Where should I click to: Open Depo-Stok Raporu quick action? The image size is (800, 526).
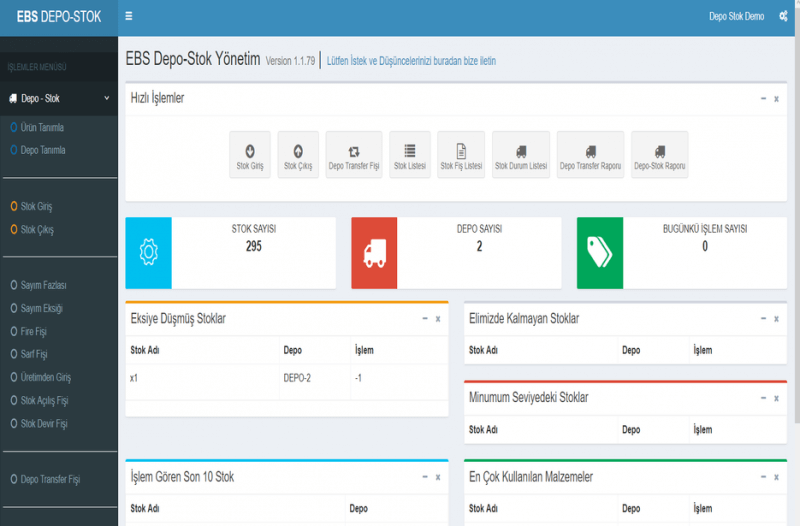click(x=660, y=155)
